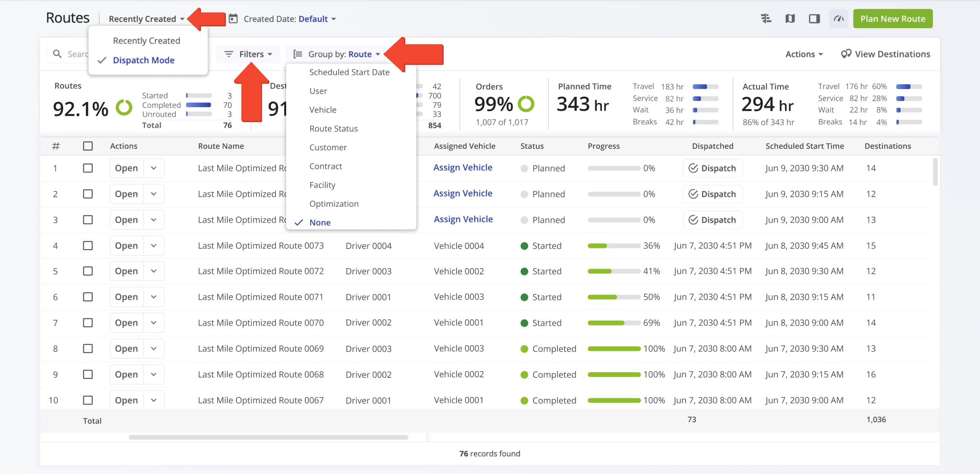This screenshot has width=980, height=474.
Task: Click Assign Vehicle link for route 2
Action: pos(463,193)
